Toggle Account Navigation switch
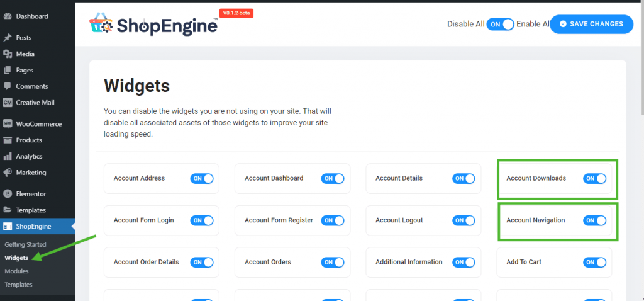The width and height of the screenshot is (644, 301). (595, 220)
